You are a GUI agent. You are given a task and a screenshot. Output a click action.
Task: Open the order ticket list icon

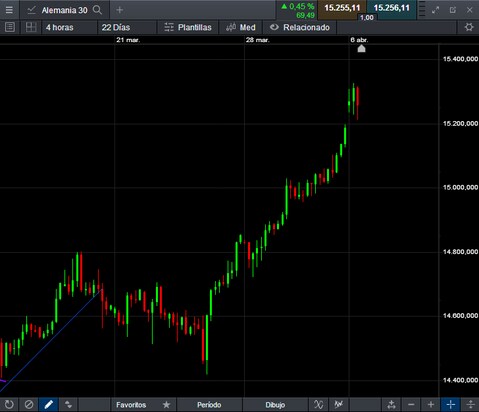[10, 27]
